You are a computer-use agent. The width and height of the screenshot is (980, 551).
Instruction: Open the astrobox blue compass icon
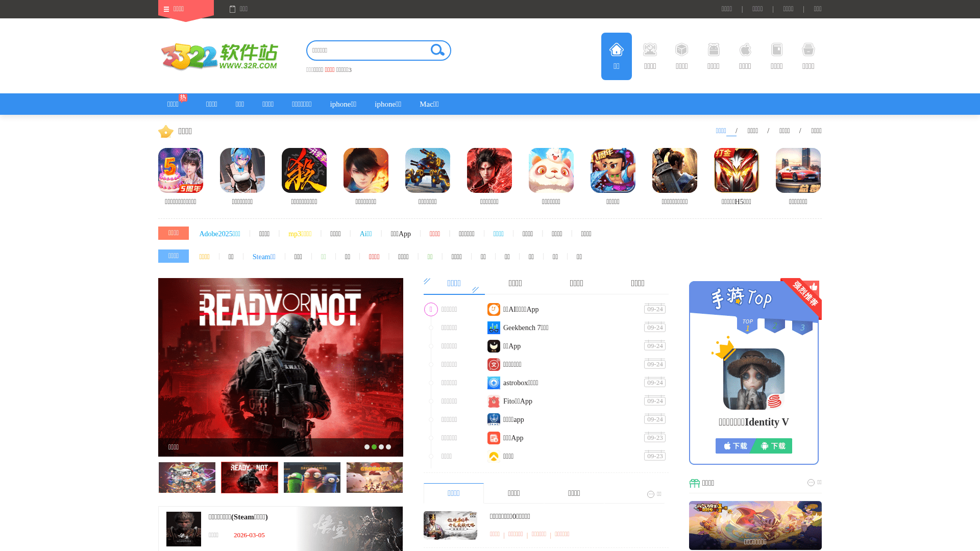pyautogui.click(x=494, y=383)
